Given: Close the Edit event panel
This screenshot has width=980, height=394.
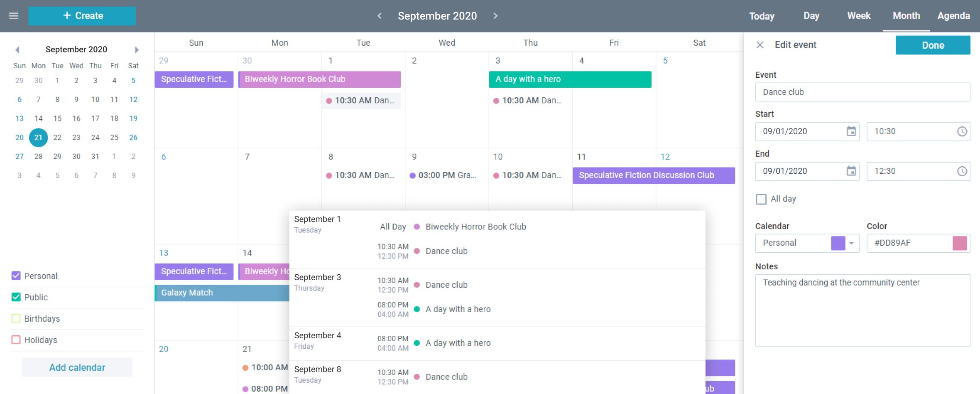Looking at the screenshot, I should [760, 44].
